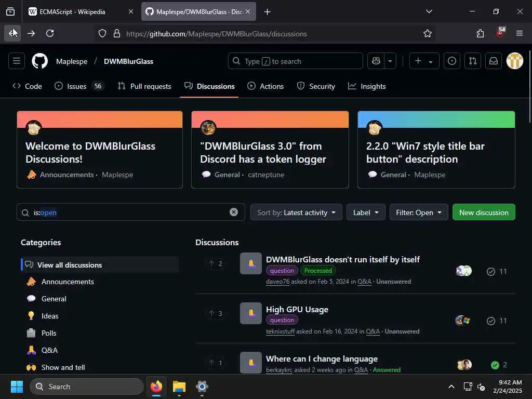This screenshot has height=399, width=532.
Task: Open Filter: Open dropdown
Action: click(x=419, y=212)
